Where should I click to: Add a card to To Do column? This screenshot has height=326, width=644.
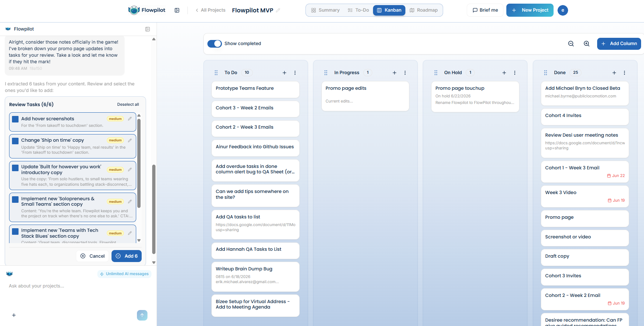pyautogui.click(x=284, y=73)
